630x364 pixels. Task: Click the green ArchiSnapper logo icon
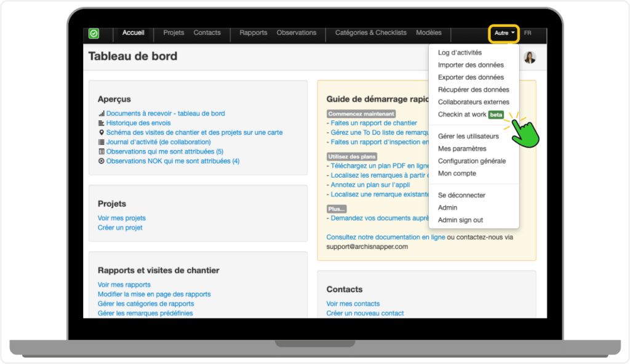[94, 33]
